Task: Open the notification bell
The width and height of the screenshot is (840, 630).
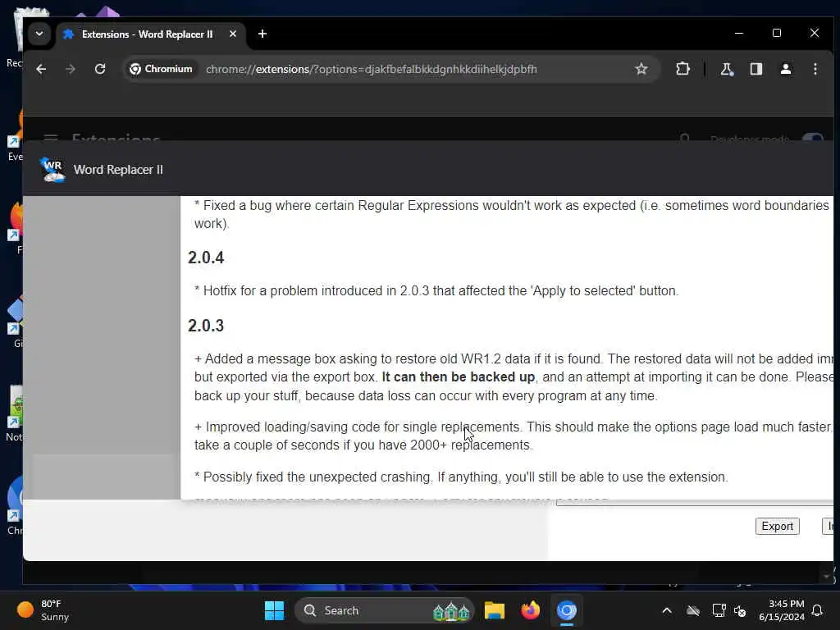Action: [818, 610]
